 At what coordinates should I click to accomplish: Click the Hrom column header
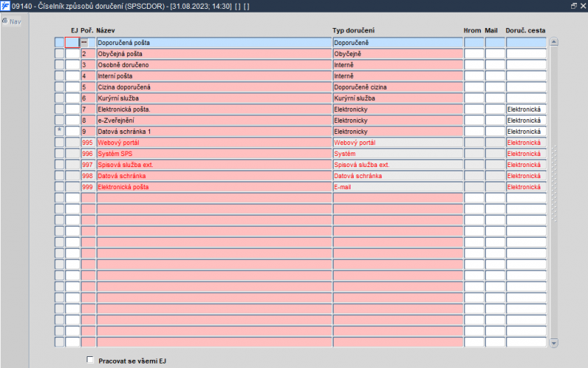coord(472,30)
